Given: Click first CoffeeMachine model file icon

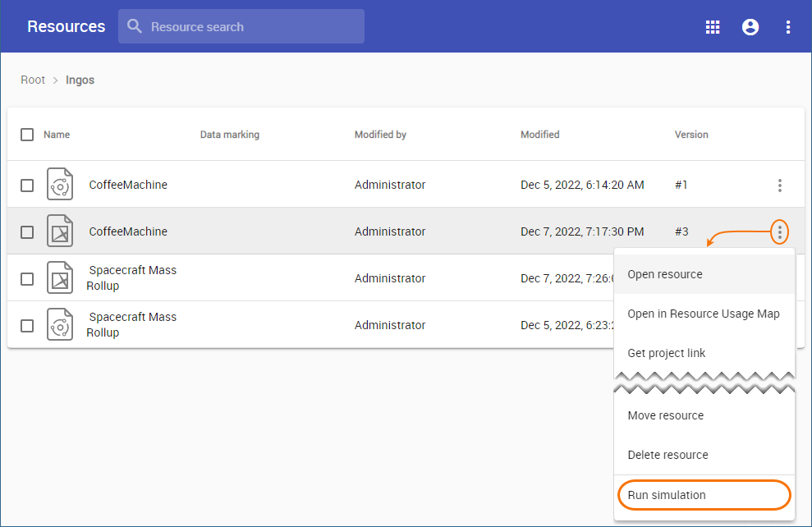Looking at the screenshot, I should coord(60,185).
